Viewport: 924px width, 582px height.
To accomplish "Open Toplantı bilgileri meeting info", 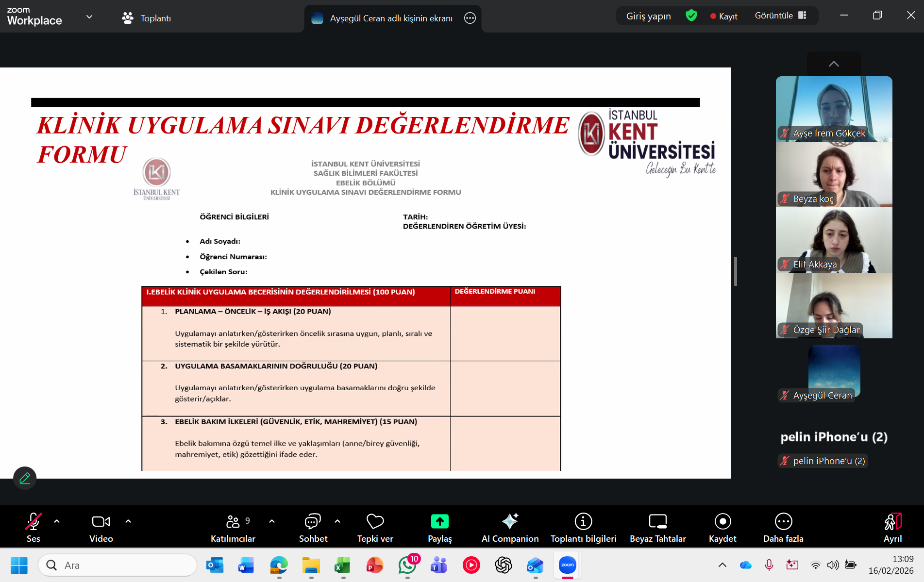I will click(x=583, y=527).
